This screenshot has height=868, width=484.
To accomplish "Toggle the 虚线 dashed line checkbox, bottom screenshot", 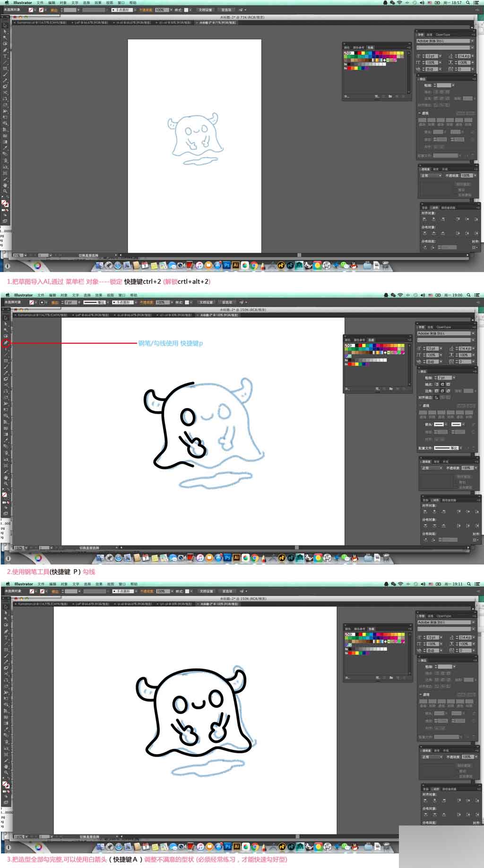I will 420,695.
